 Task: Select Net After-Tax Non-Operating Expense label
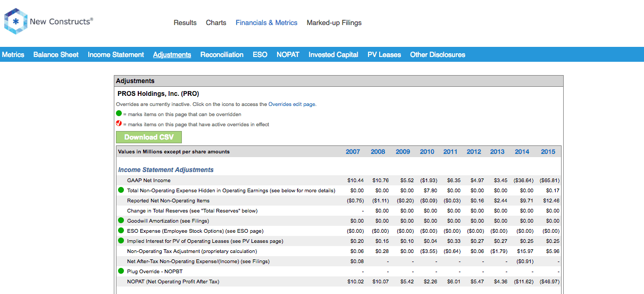tap(198, 261)
